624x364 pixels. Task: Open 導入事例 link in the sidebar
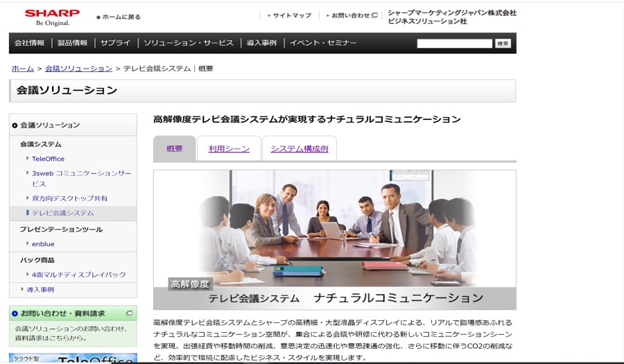pyautogui.click(x=40, y=290)
